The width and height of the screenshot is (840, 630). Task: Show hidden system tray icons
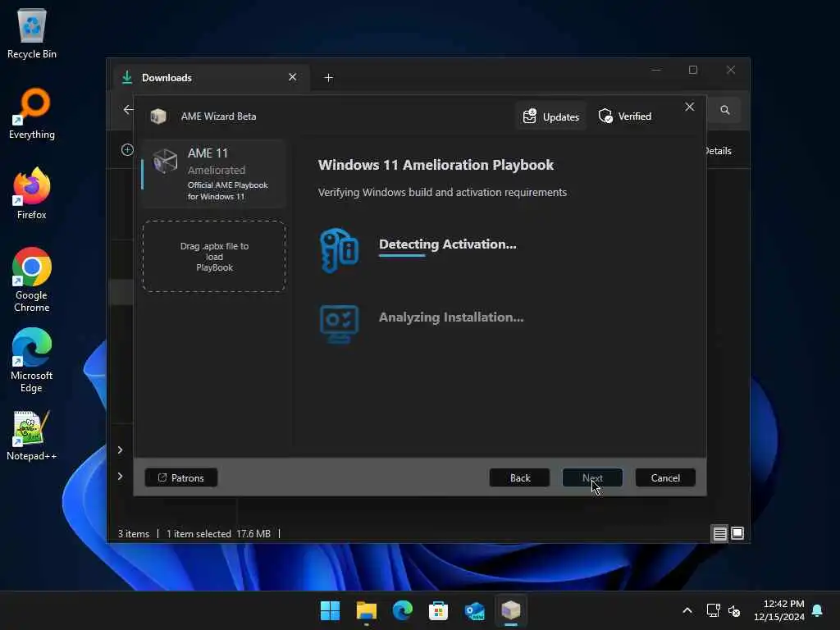click(x=687, y=610)
